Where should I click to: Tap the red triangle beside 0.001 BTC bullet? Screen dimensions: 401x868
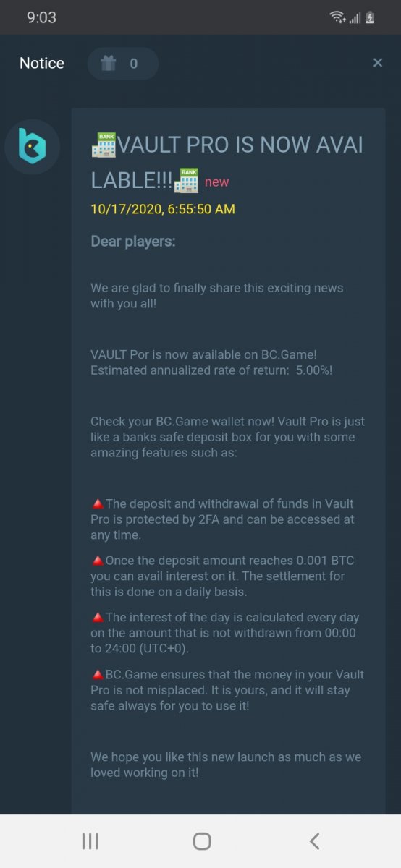click(98, 561)
